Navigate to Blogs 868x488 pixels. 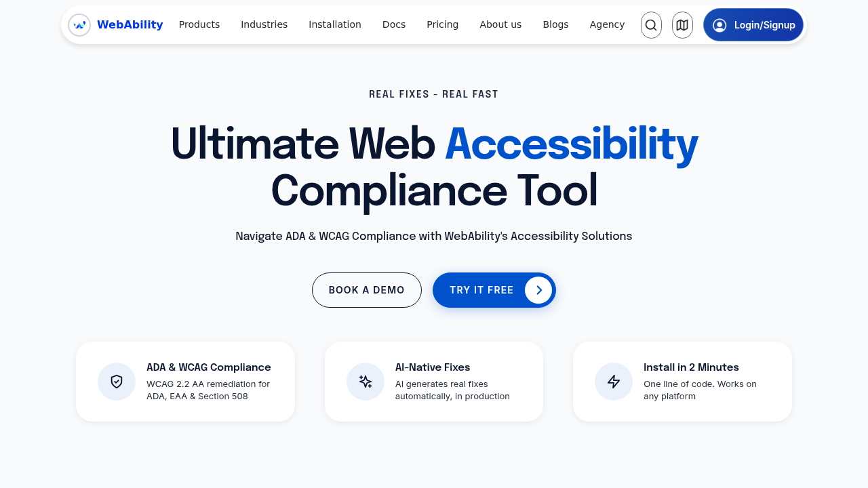(555, 25)
